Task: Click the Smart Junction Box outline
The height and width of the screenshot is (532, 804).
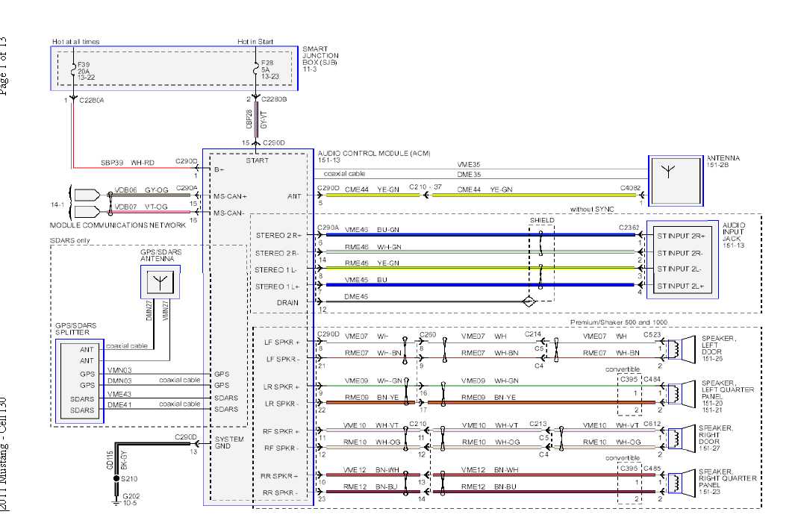Action: [175, 68]
